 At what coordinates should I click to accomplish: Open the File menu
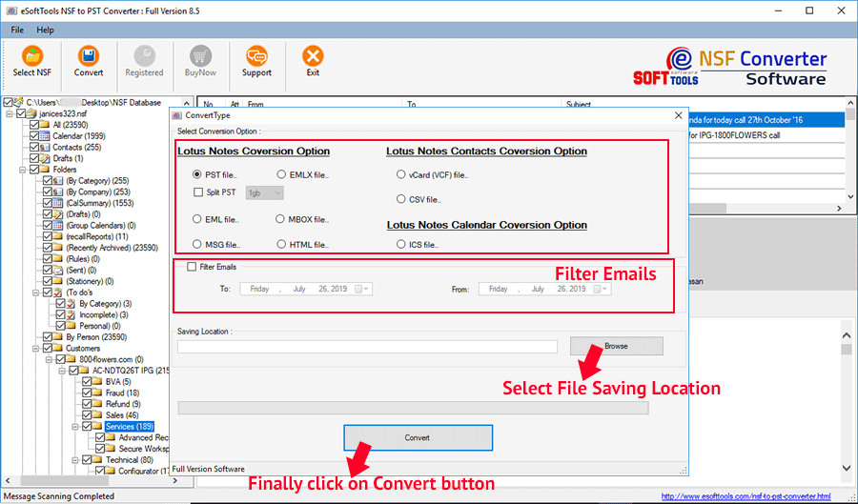[17, 30]
